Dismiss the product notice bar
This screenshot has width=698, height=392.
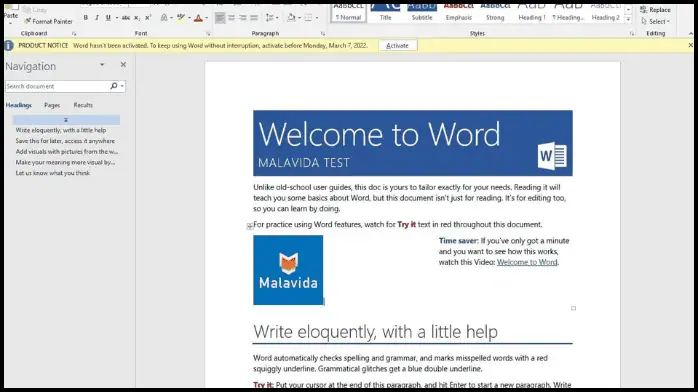(690, 45)
